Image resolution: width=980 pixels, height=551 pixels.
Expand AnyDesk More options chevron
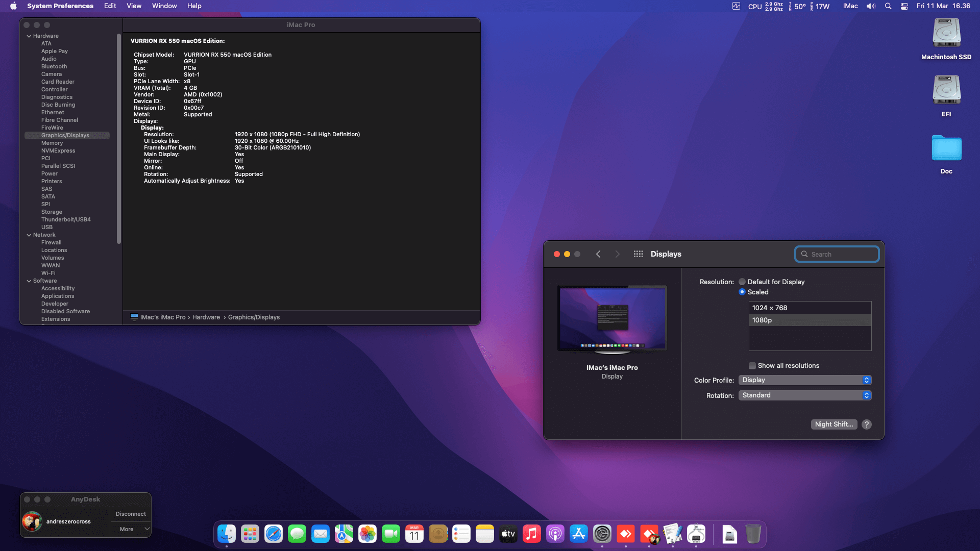147,529
